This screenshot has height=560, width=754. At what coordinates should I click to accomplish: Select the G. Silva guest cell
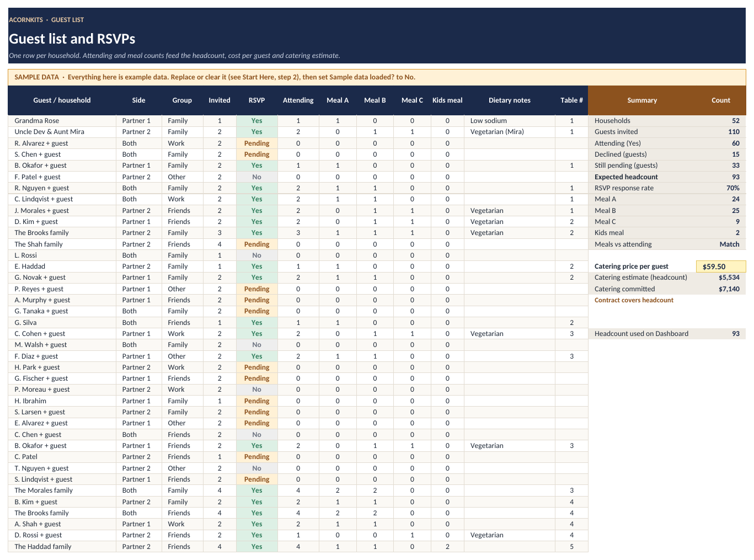click(62, 323)
